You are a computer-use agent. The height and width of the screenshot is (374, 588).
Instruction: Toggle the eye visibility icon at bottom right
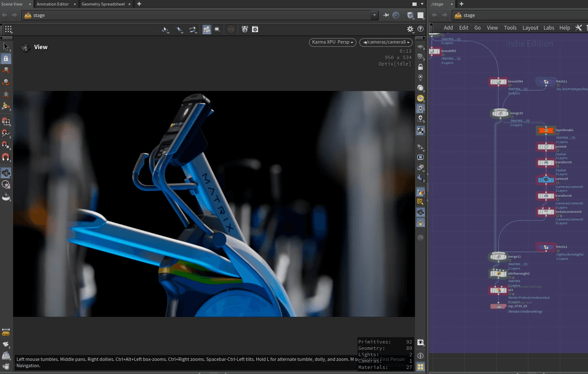tap(420, 342)
